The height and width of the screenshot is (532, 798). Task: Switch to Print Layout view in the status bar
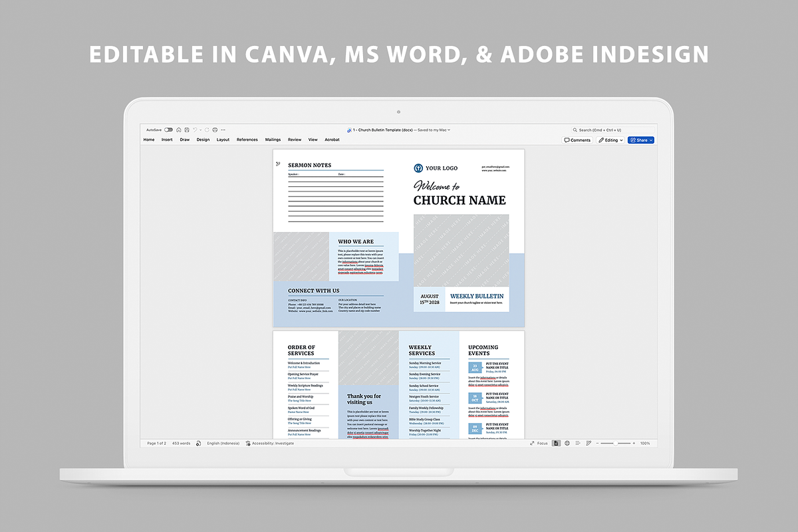[x=556, y=443]
